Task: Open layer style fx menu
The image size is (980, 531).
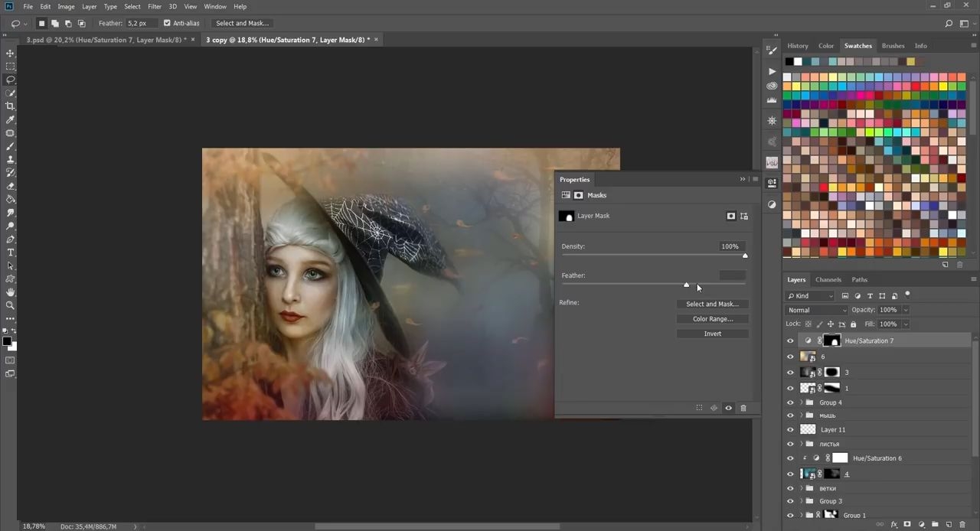Action: click(x=893, y=525)
